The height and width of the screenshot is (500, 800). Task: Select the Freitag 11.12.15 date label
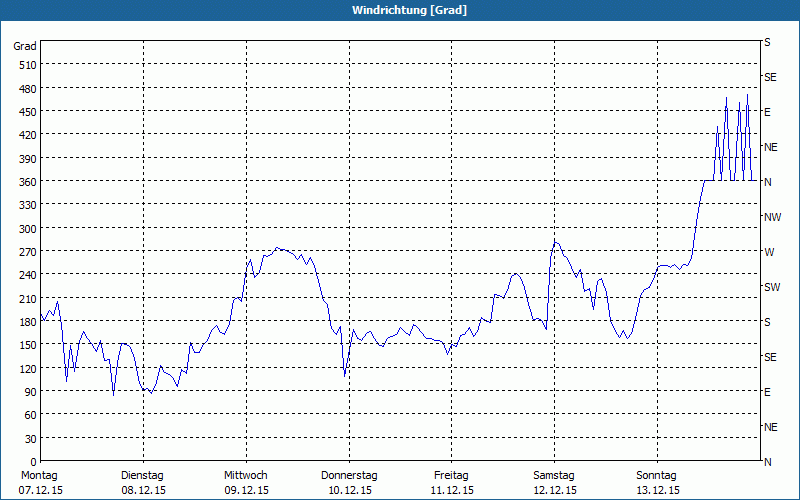[x=451, y=483]
